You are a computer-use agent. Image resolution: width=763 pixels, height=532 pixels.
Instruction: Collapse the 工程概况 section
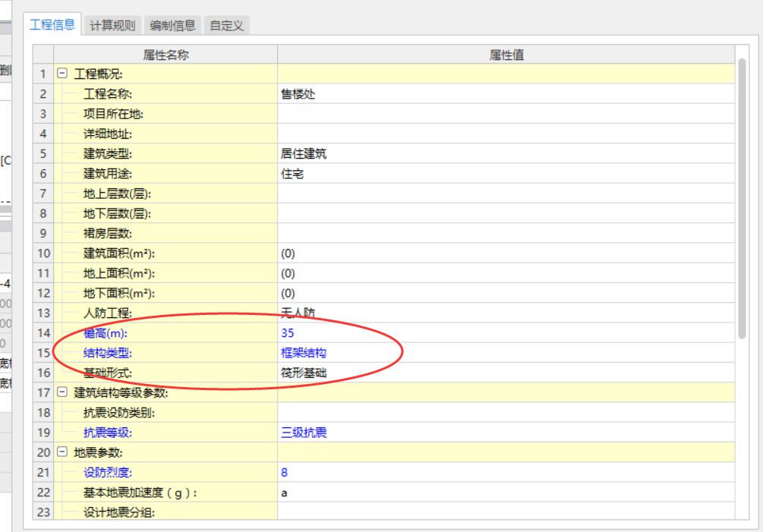pyautogui.click(x=61, y=74)
